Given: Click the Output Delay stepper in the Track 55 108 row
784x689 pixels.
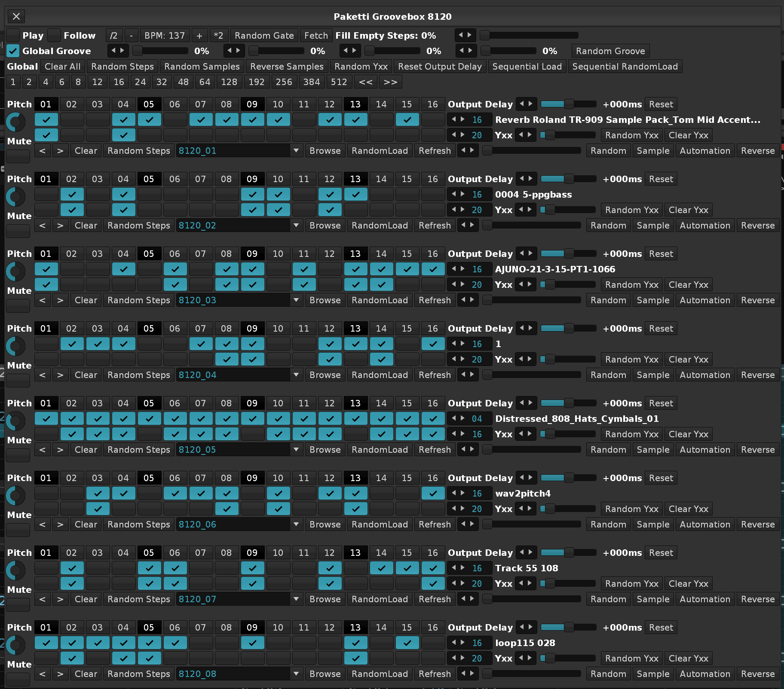Looking at the screenshot, I should pyautogui.click(x=526, y=553).
